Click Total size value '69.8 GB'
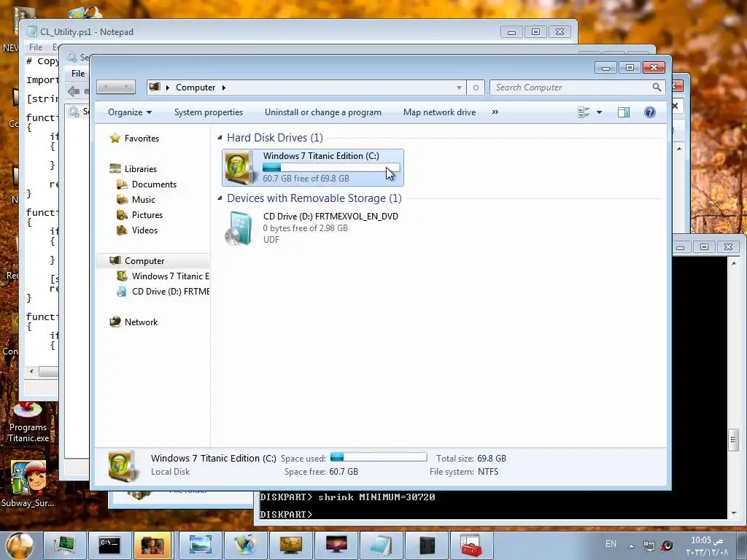747x560 pixels. (492, 458)
